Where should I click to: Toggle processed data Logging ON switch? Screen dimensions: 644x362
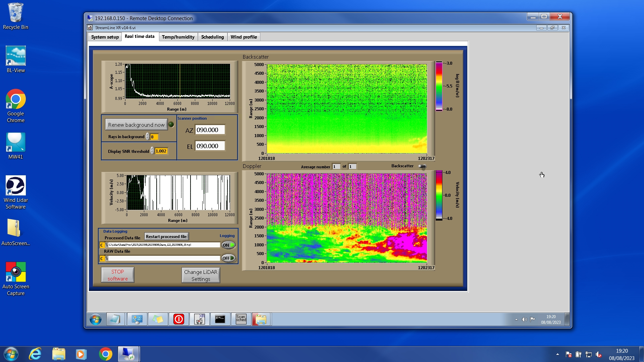click(x=228, y=245)
